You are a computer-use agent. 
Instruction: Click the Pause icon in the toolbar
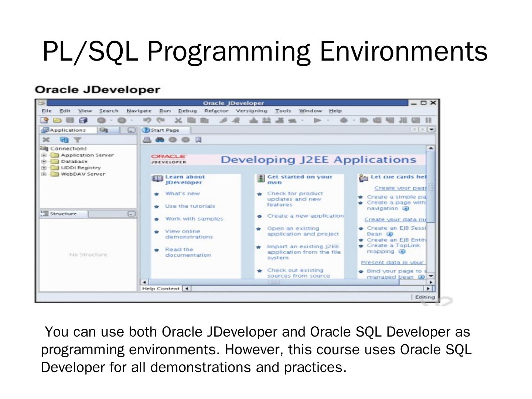point(428,120)
